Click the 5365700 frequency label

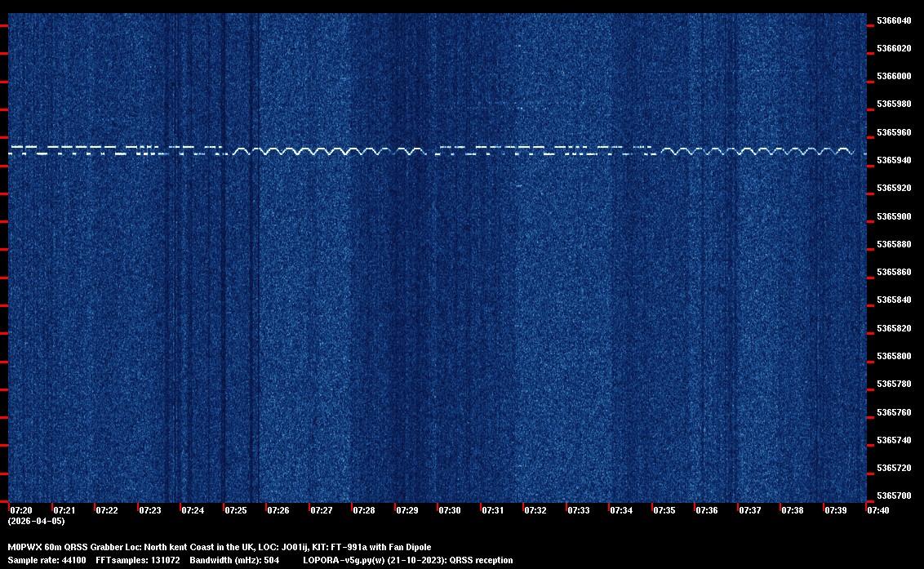(x=895, y=496)
